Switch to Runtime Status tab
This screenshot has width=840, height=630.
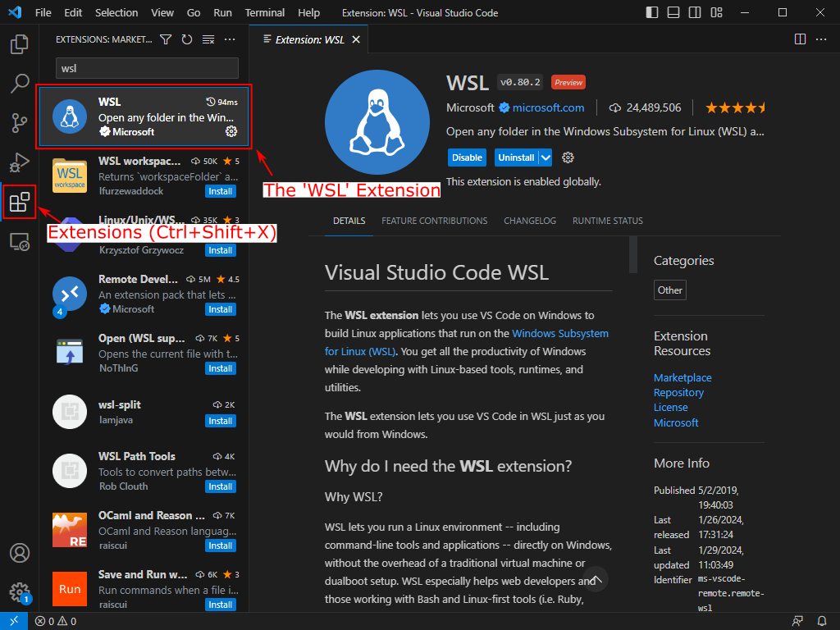coord(608,221)
